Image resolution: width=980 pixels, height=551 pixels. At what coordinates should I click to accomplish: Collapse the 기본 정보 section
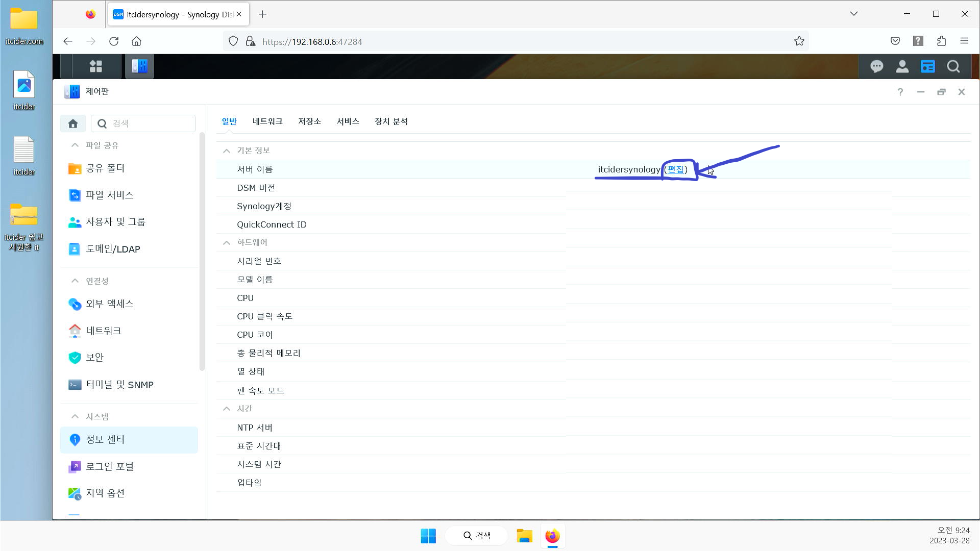pyautogui.click(x=227, y=151)
